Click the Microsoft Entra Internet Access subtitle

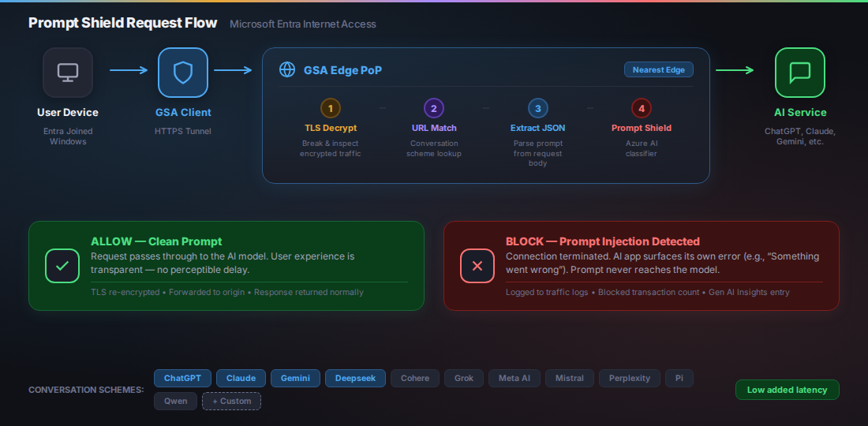[303, 24]
